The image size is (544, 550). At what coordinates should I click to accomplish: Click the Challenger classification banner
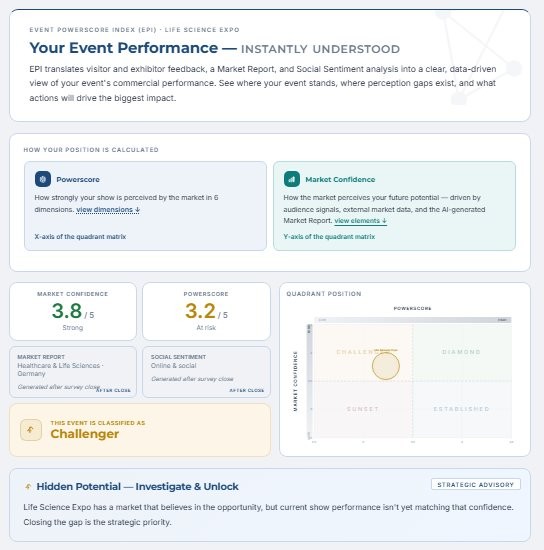pyautogui.click(x=140, y=430)
